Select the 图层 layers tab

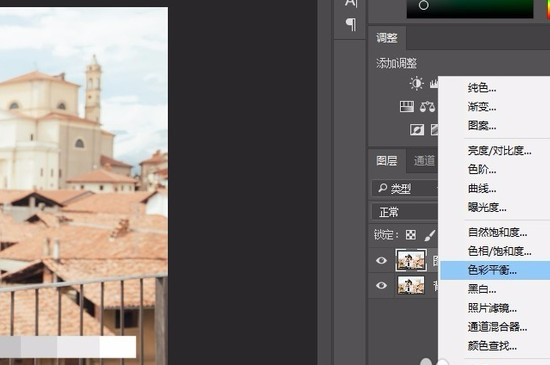387,161
